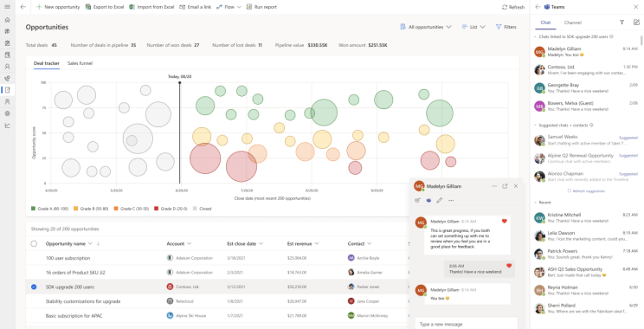Switch to the Sales funnel tab
The width and height of the screenshot is (644, 329).
click(x=80, y=63)
